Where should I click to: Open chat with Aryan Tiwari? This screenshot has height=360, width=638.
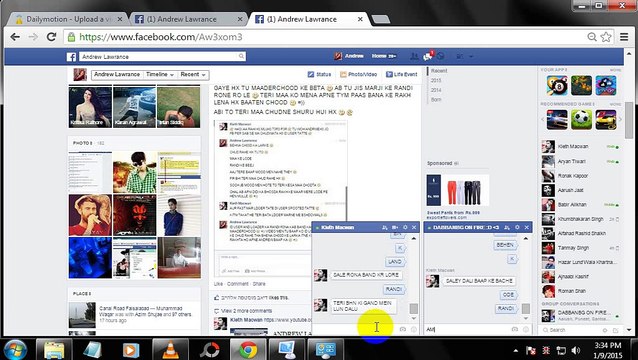(x=581, y=161)
